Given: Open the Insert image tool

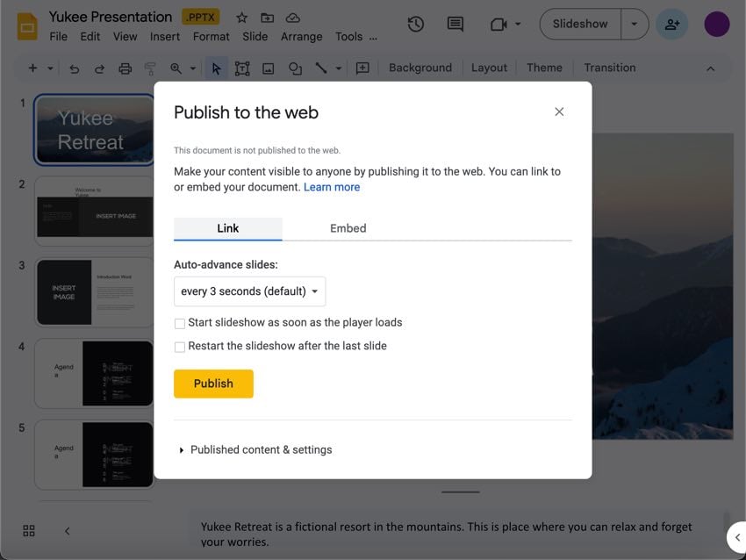Looking at the screenshot, I should point(269,67).
